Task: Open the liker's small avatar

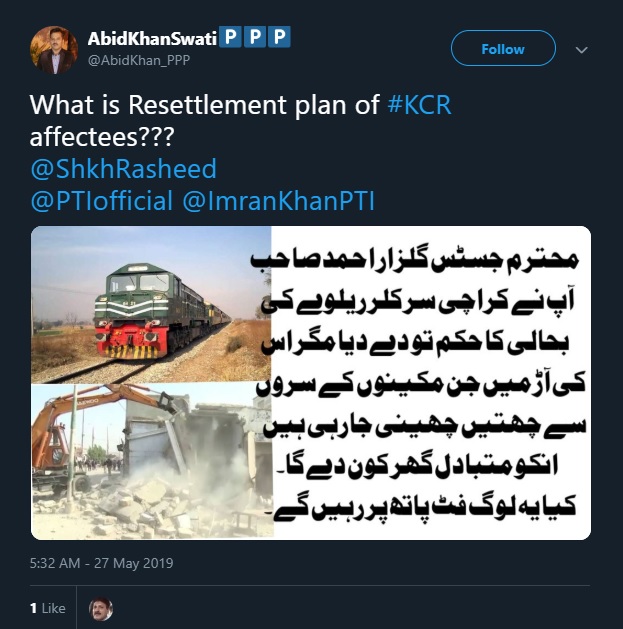Action: click(x=101, y=609)
